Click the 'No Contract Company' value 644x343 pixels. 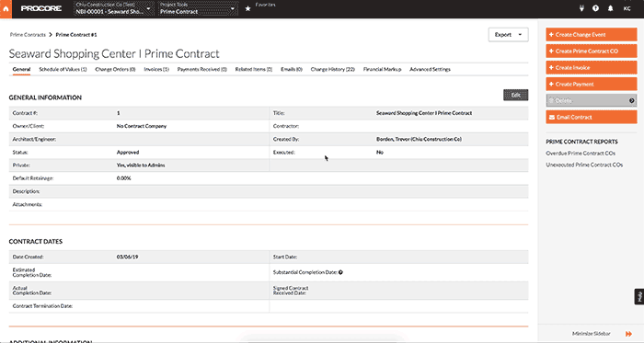pos(142,126)
